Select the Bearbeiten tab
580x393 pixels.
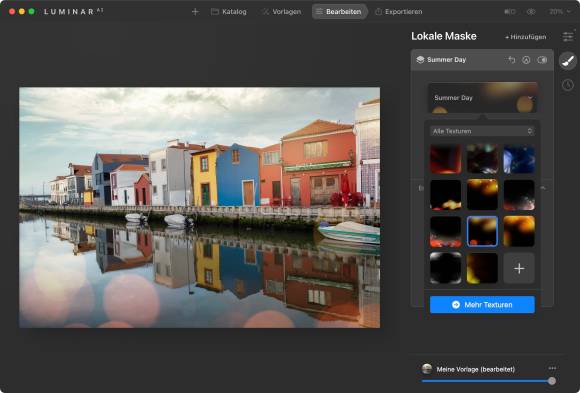coord(339,12)
